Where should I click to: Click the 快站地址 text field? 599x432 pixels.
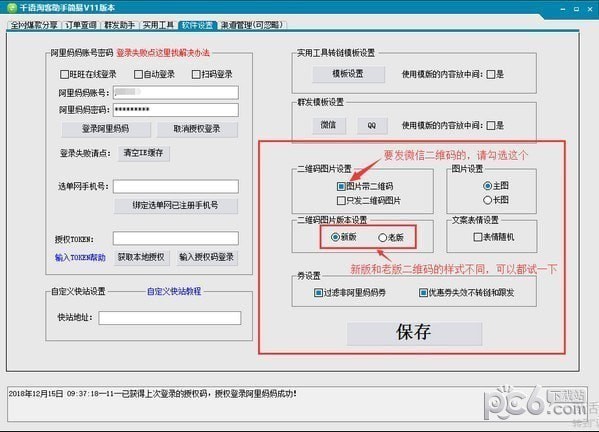pos(170,318)
